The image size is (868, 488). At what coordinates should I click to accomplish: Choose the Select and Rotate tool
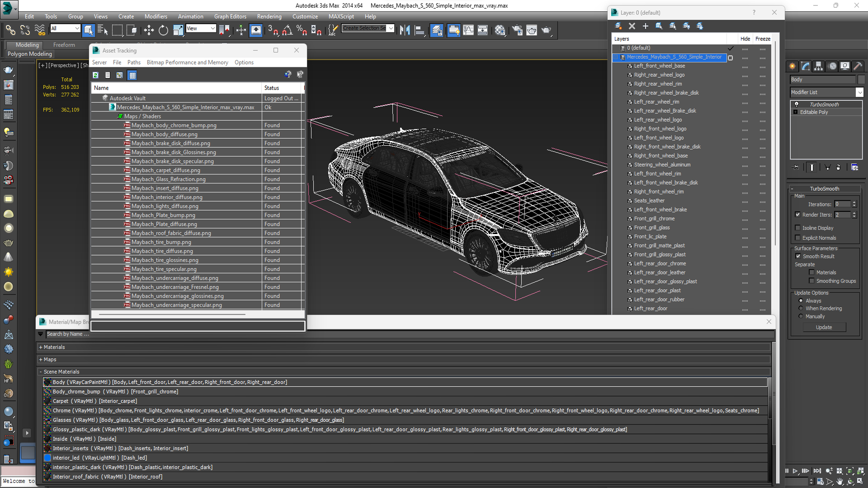click(x=163, y=30)
